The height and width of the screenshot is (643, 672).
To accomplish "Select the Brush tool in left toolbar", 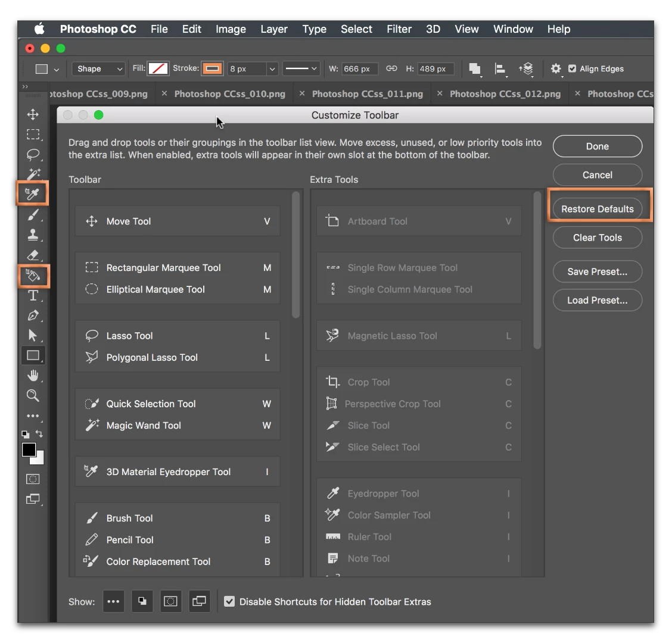I will [x=33, y=214].
